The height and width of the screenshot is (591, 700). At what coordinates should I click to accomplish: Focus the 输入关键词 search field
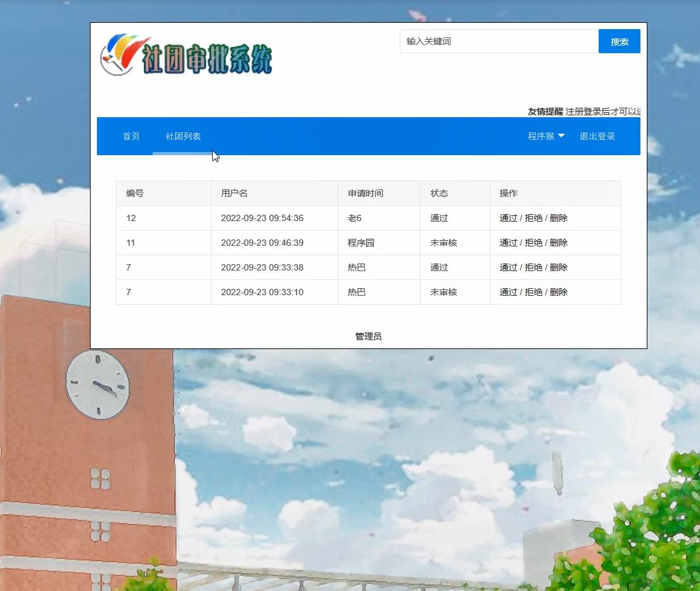click(499, 41)
